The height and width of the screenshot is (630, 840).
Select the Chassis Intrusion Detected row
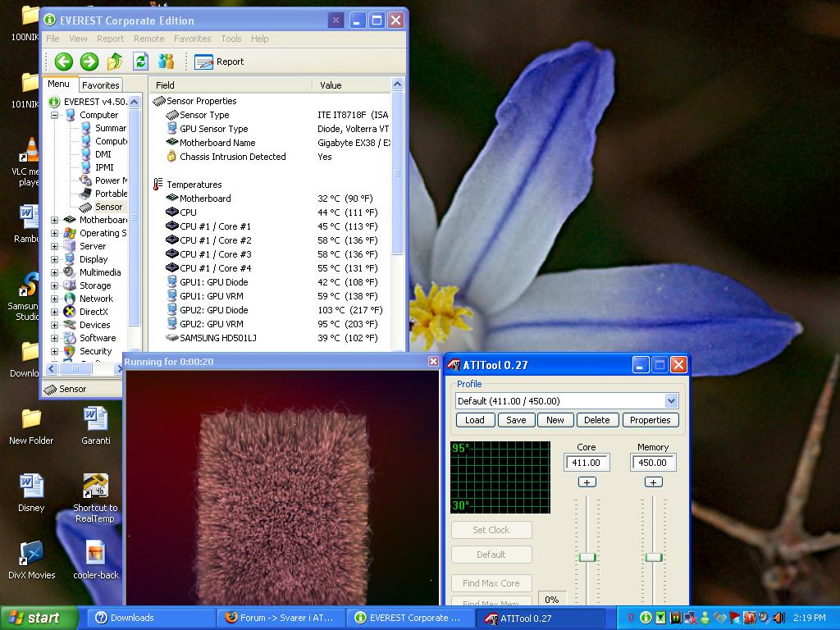point(271,157)
